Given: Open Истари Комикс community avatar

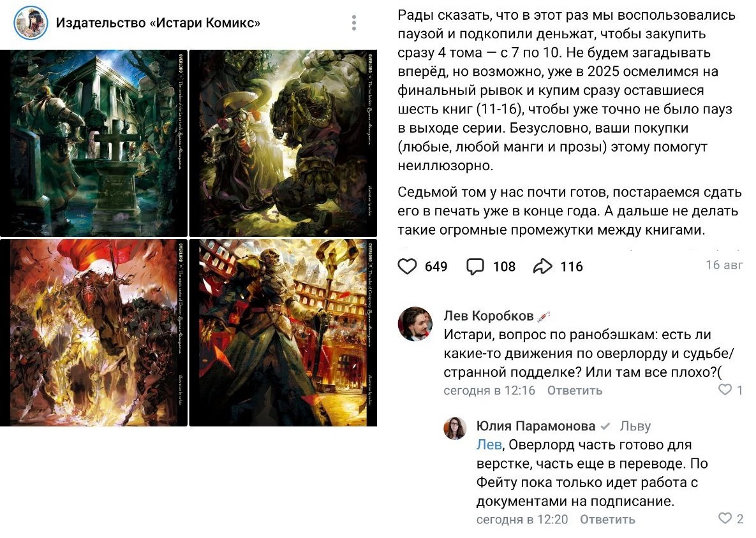Looking at the screenshot, I should pos(31,23).
